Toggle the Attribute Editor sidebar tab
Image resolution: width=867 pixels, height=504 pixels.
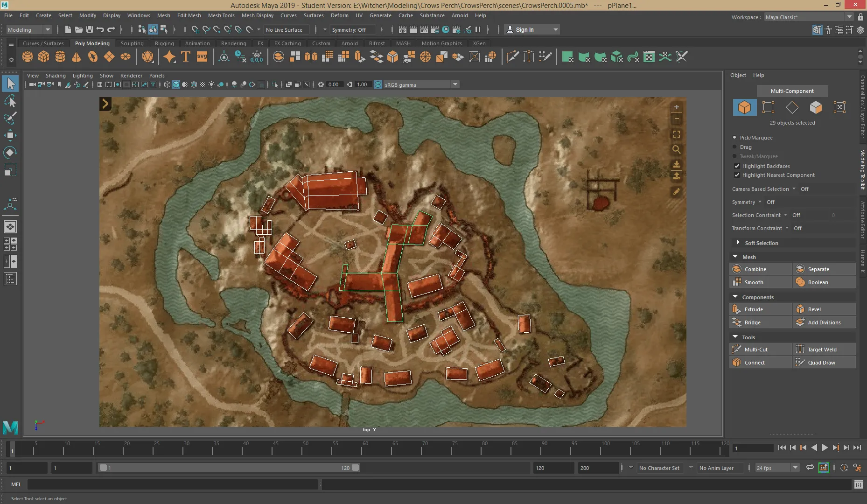(862, 219)
